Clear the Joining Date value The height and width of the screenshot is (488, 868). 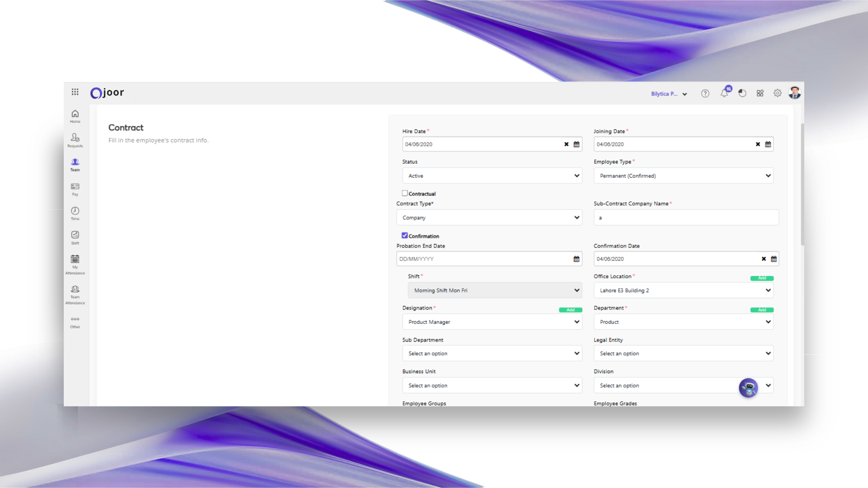coord(758,144)
